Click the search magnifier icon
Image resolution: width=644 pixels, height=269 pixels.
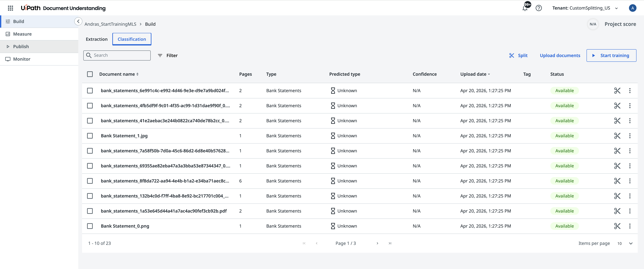point(89,55)
